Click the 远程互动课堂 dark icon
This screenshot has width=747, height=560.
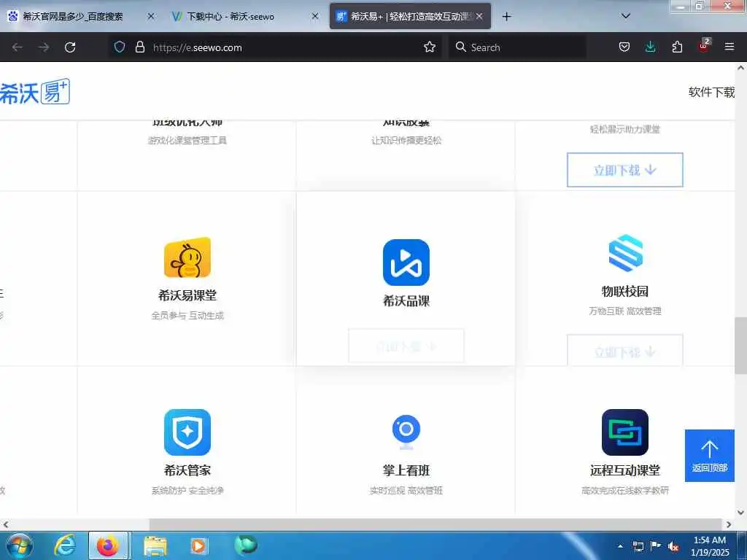625,432
